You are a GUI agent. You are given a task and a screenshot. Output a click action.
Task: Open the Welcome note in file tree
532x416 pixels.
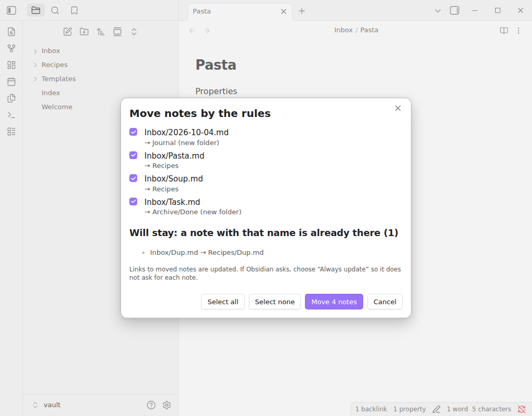pyautogui.click(x=57, y=107)
